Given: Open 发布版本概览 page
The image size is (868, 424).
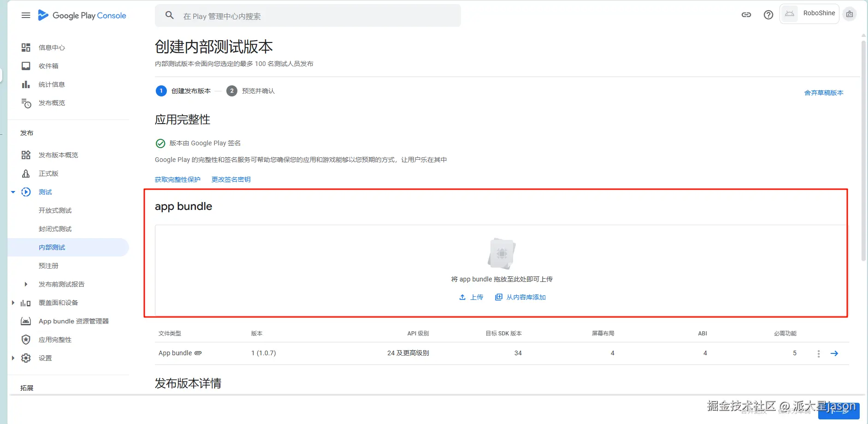Looking at the screenshot, I should click(x=58, y=155).
